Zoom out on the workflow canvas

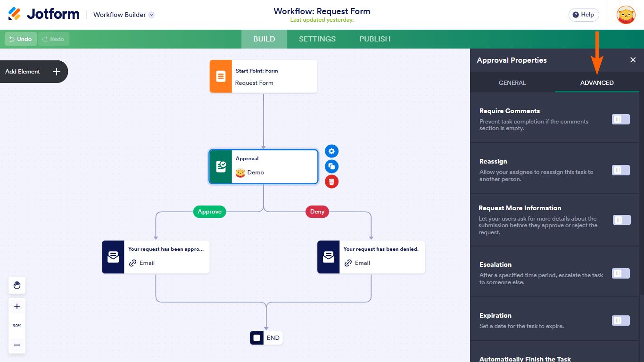tap(17, 345)
